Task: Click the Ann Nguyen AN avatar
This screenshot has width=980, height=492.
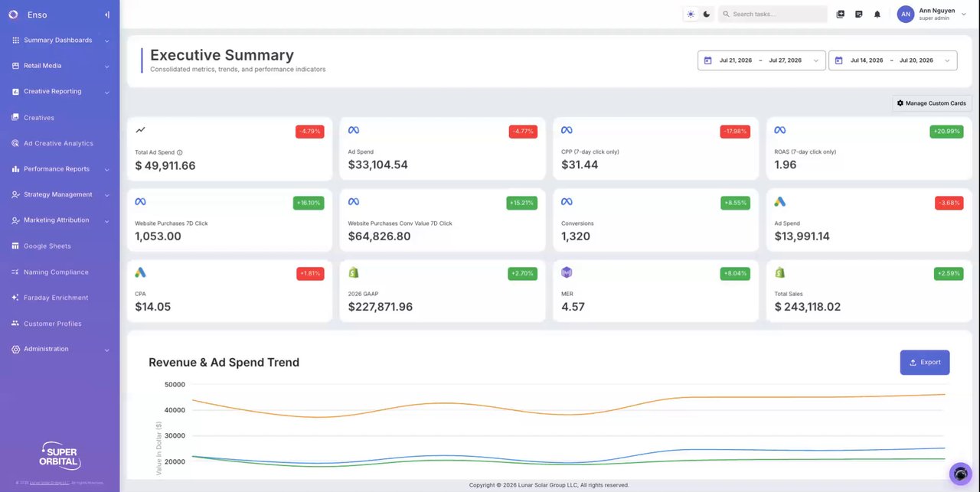Action: pos(906,14)
